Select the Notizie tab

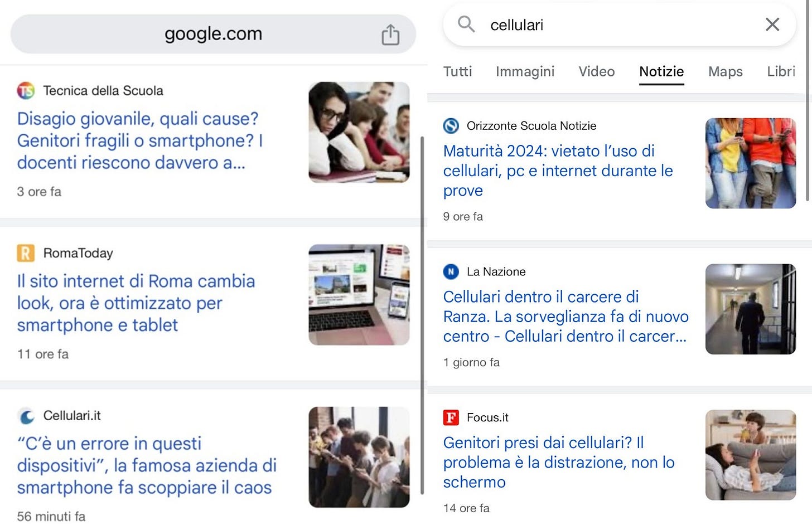coord(661,71)
